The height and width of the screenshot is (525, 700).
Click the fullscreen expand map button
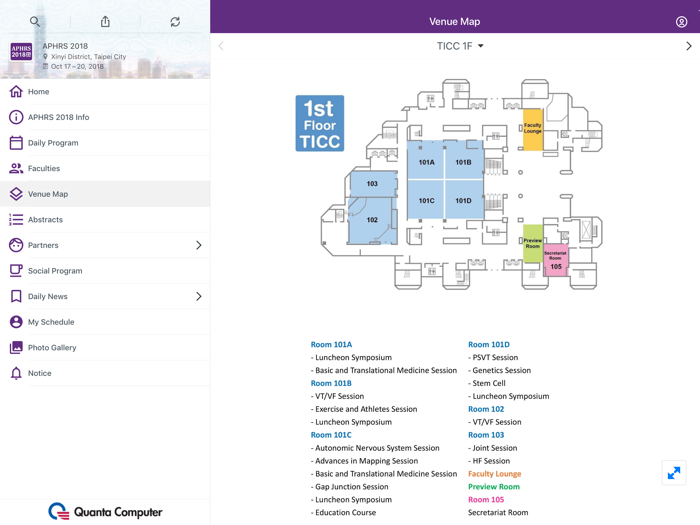click(x=674, y=473)
